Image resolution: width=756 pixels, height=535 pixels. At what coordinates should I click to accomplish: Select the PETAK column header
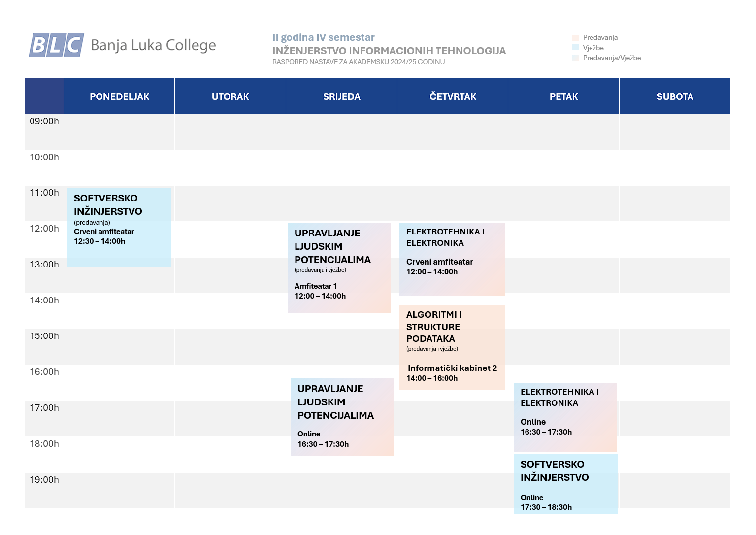coord(564,96)
